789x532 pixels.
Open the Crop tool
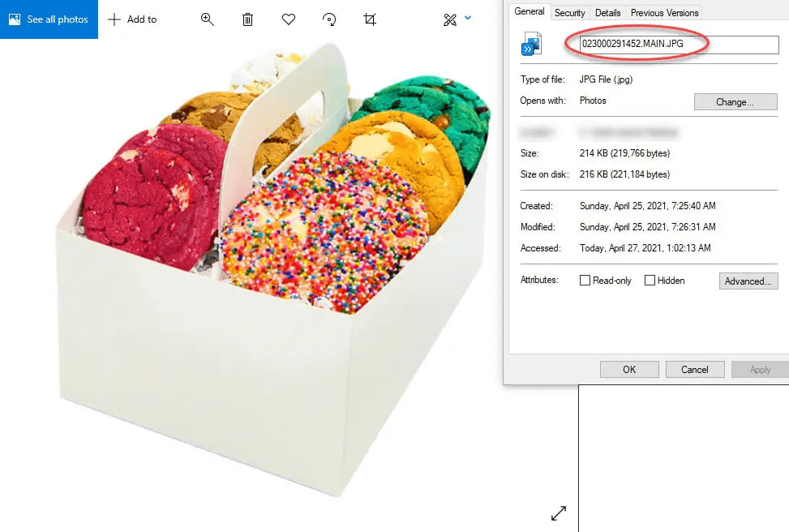(369, 18)
